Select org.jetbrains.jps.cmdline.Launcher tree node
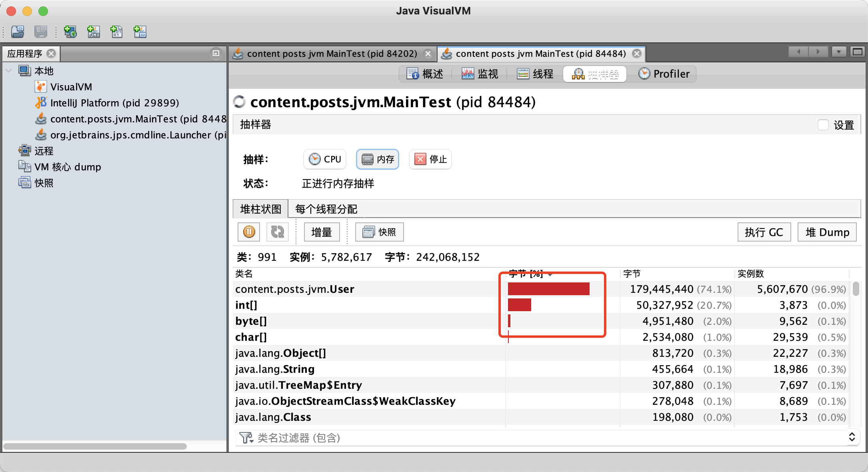 tap(130, 135)
